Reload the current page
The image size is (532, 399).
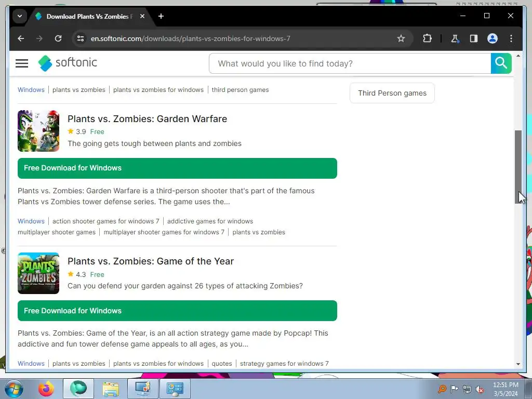point(58,38)
